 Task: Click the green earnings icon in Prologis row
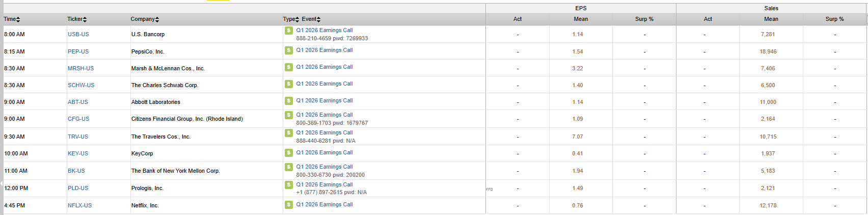click(x=289, y=185)
